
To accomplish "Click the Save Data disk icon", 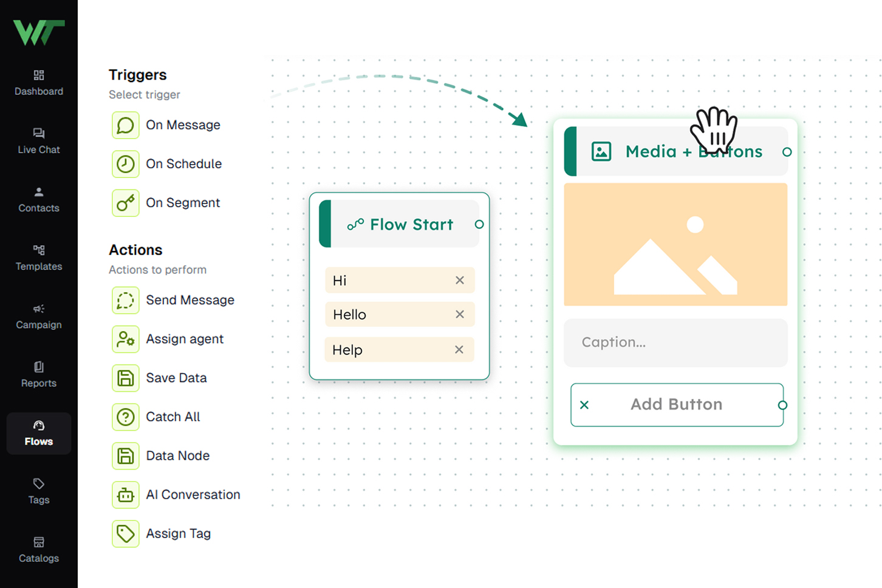I will [126, 378].
